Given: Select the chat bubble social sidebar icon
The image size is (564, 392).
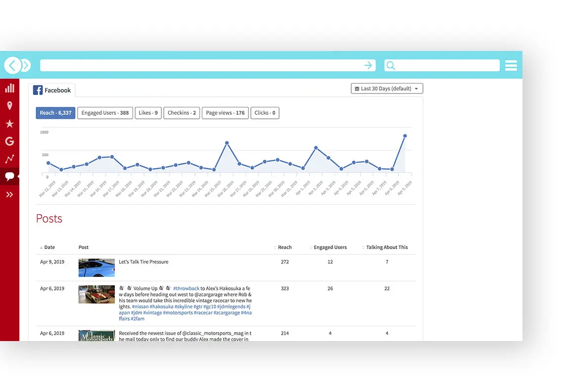Looking at the screenshot, I should 9,176.
